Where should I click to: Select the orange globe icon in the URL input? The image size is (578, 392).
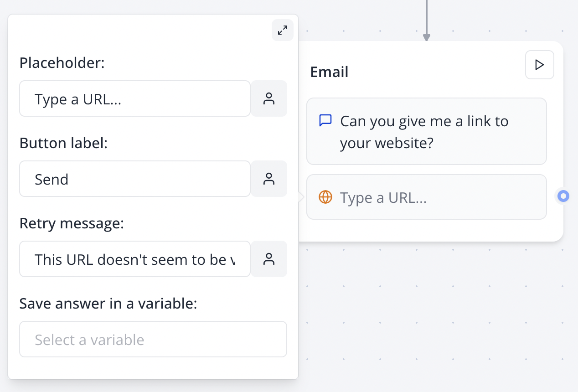(x=325, y=197)
